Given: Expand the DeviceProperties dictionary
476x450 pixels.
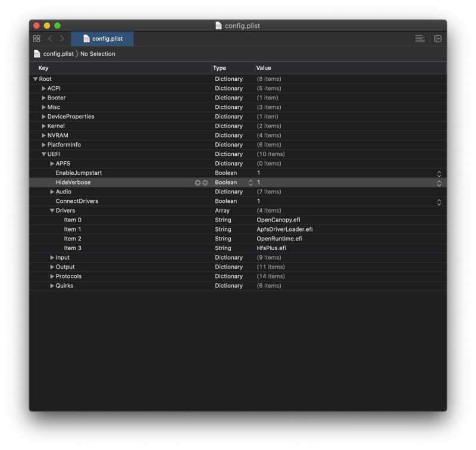Looking at the screenshot, I should pos(43,117).
